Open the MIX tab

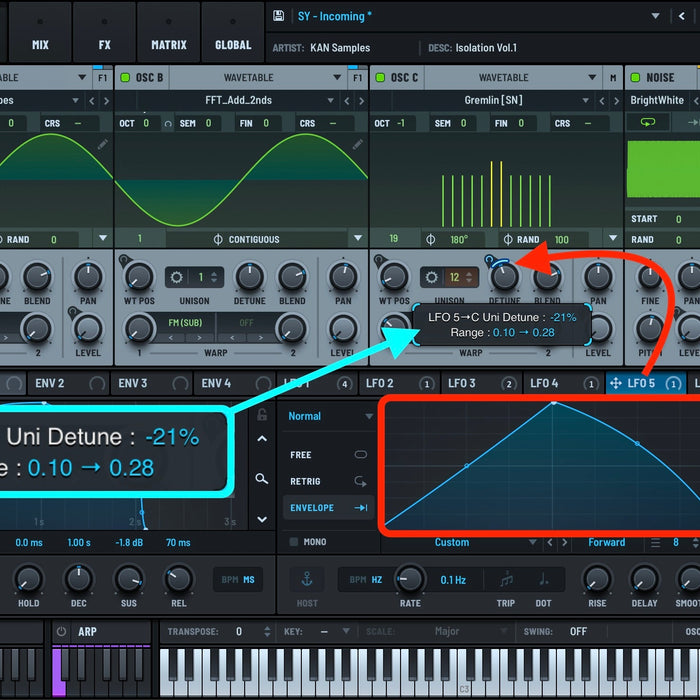click(x=40, y=32)
